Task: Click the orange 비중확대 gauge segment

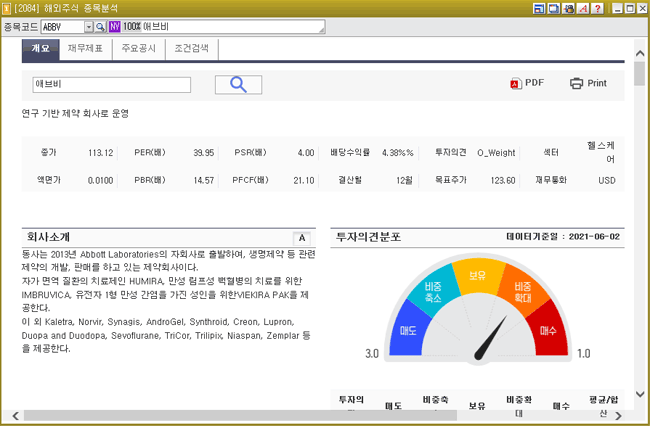Action: (x=523, y=292)
